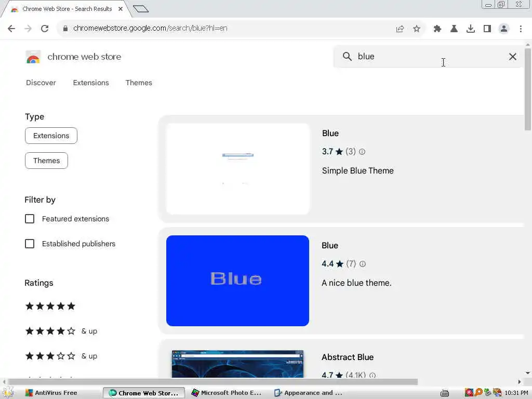
Task: Click the horizontal scrollbar thumb
Action: 212,382
